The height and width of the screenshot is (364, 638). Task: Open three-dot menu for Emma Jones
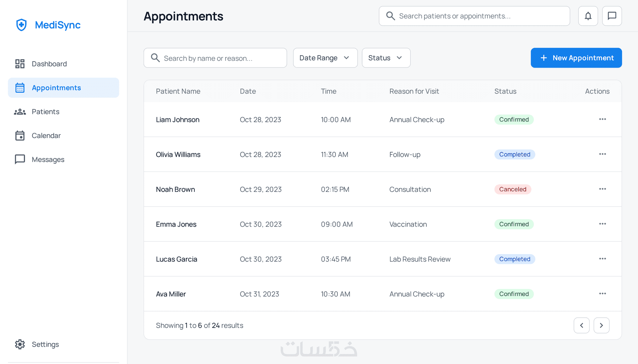[x=602, y=224]
